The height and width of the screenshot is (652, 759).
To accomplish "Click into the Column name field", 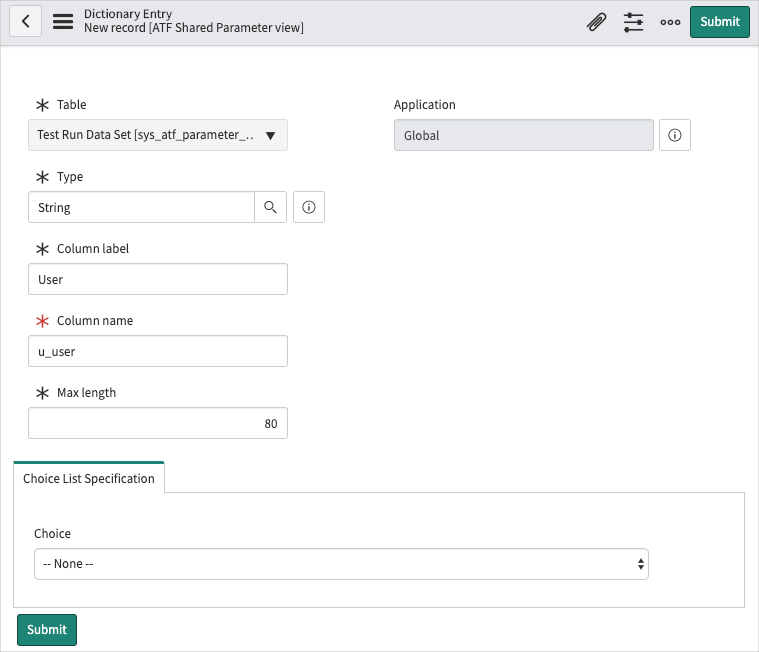I will tap(158, 351).
